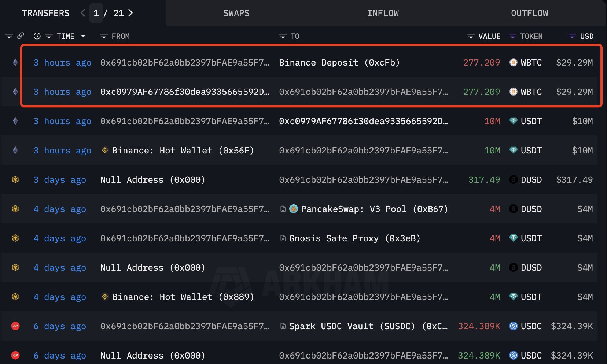This screenshot has width=607, height=364.
Task: Switch to the OUTFLOW tab
Action: [530, 13]
